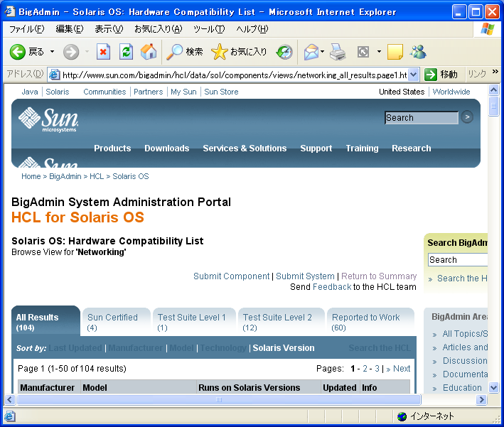Click the toolbar icon next to the printer
This screenshot has width=504, height=427.
click(363, 52)
